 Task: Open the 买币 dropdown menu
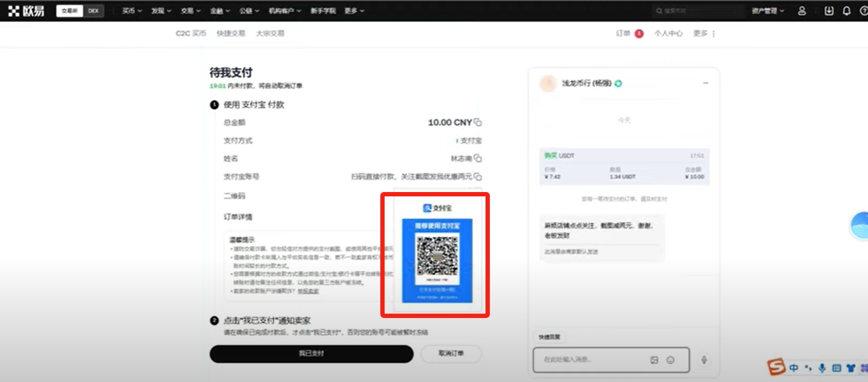(x=132, y=11)
